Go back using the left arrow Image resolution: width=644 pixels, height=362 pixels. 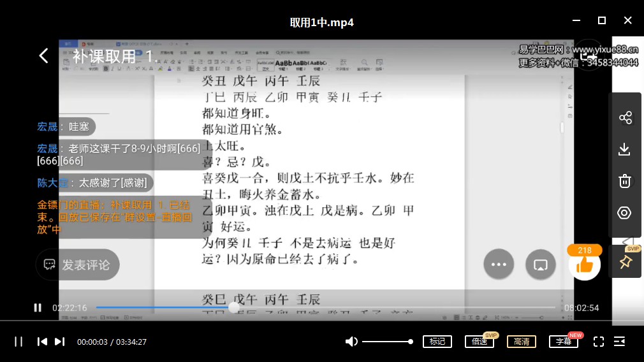point(43,56)
